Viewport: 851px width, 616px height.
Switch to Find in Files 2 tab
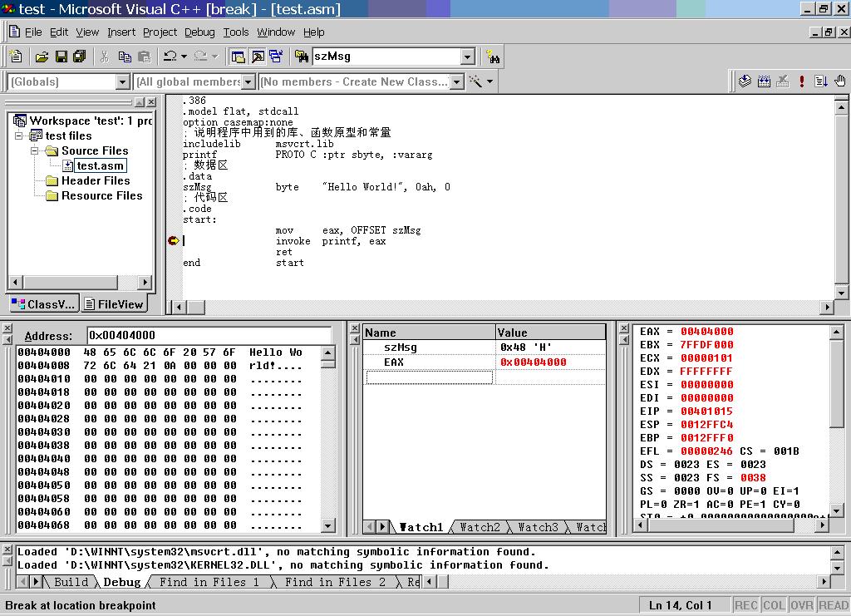(x=335, y=582)
